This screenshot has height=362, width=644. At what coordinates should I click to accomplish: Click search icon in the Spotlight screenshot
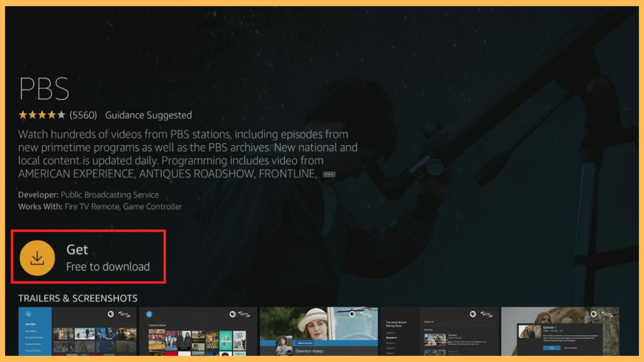[28, 314]
